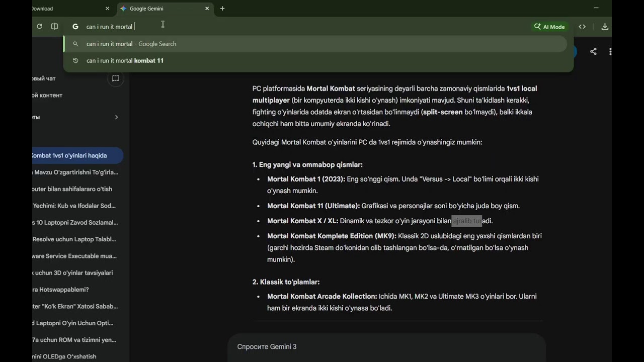Screen dimensions: 644x362
Task: Click 'Mortal Kombat Arcade Kollection:' text
Action: (x=322, y=296)
